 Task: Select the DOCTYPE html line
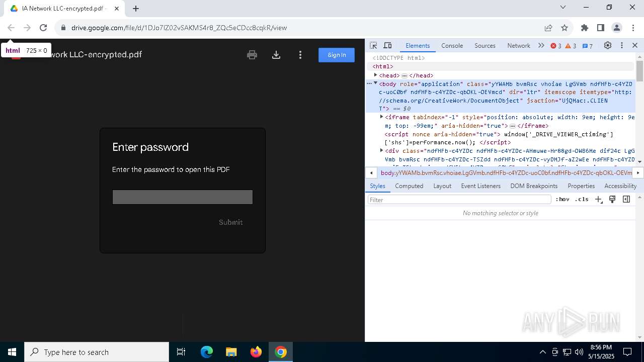tap(398, 58)
